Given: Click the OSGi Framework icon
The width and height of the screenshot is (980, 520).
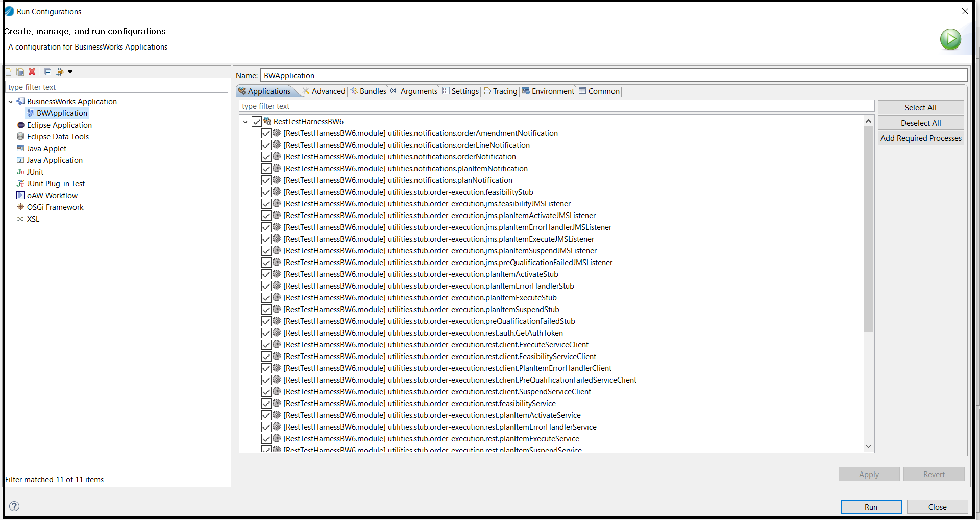Looking at the screenshot, I should click(20, 207).
